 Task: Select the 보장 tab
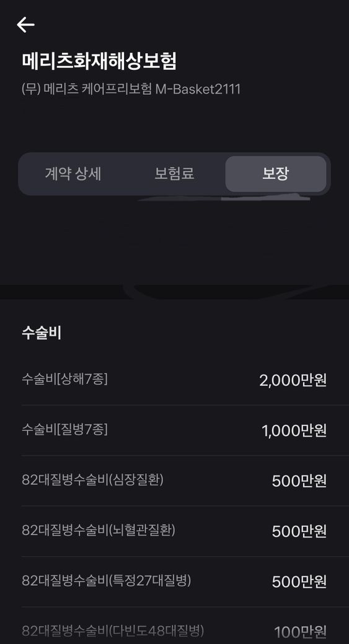(276, 174)
